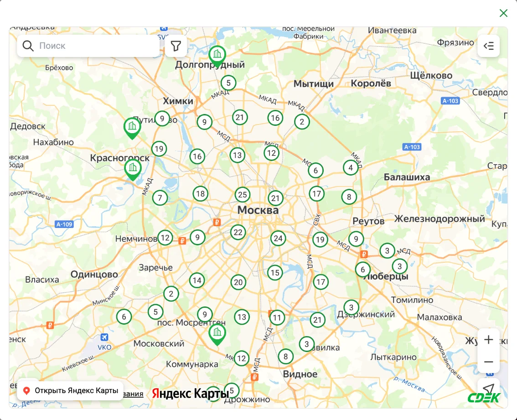Click the cluster marker numbered 7
Screen dimensions: 517x420
[x=160, y=198]
